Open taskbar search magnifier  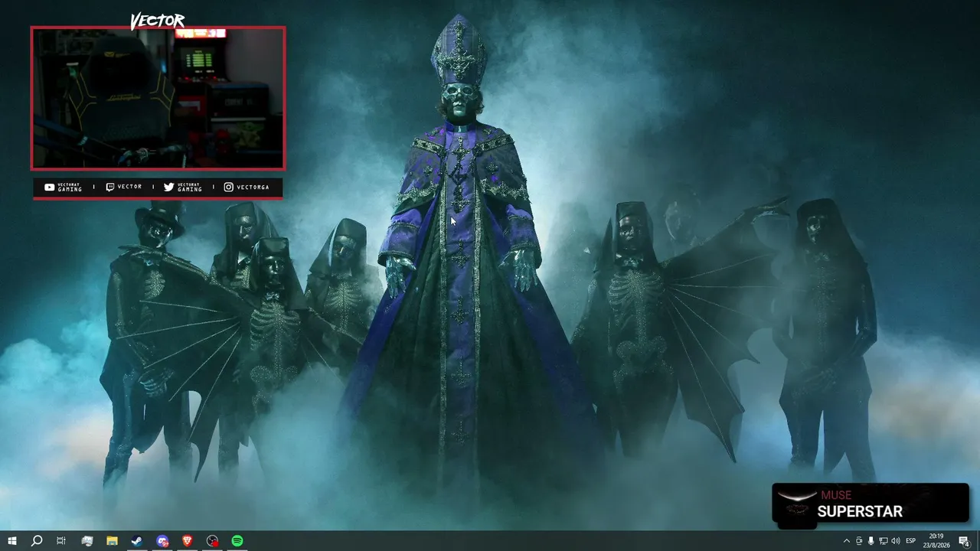[36, 541]
